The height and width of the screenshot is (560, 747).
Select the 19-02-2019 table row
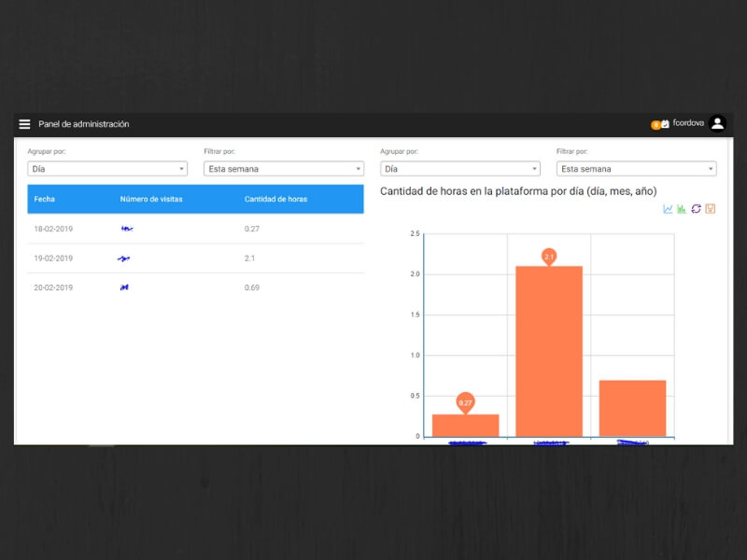(195, 259)
